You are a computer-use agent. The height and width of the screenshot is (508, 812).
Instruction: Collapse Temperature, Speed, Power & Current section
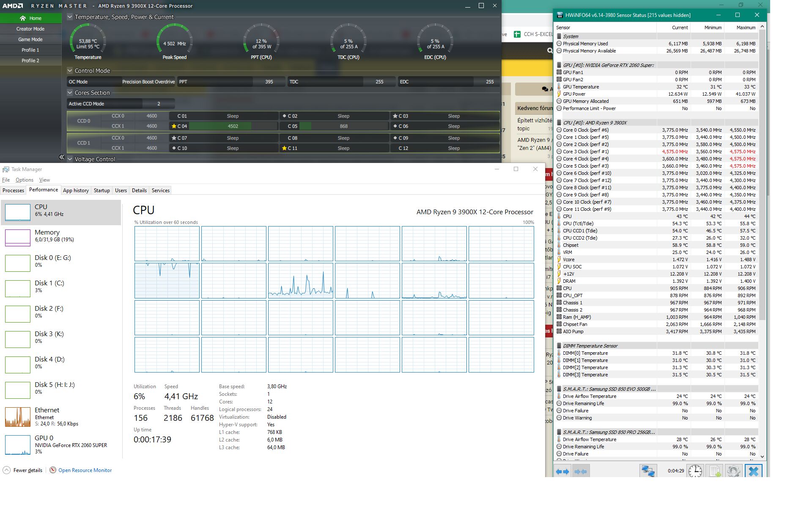[70, 17]
